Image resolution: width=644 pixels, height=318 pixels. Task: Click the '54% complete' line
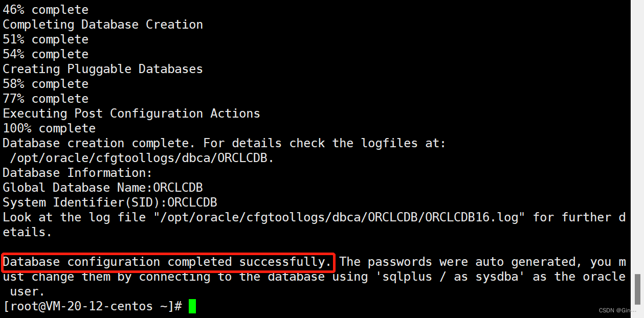click(x=46, y=54)
